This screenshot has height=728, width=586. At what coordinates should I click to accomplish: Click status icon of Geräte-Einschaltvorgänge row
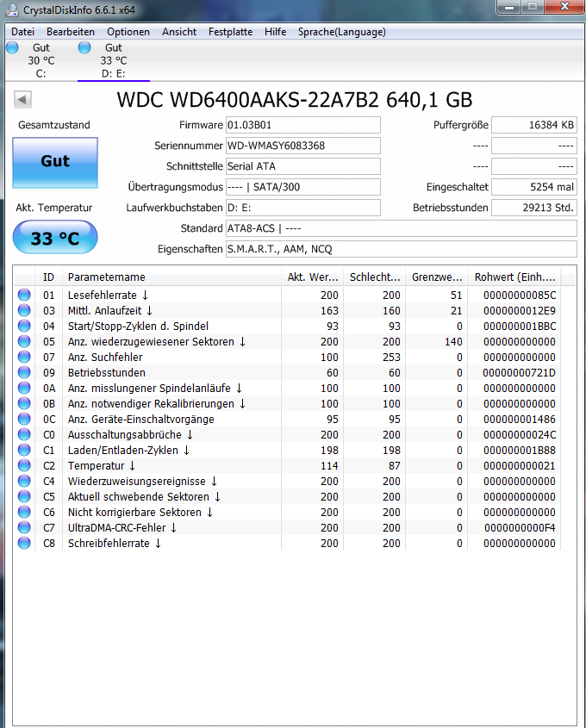[24, 419]
